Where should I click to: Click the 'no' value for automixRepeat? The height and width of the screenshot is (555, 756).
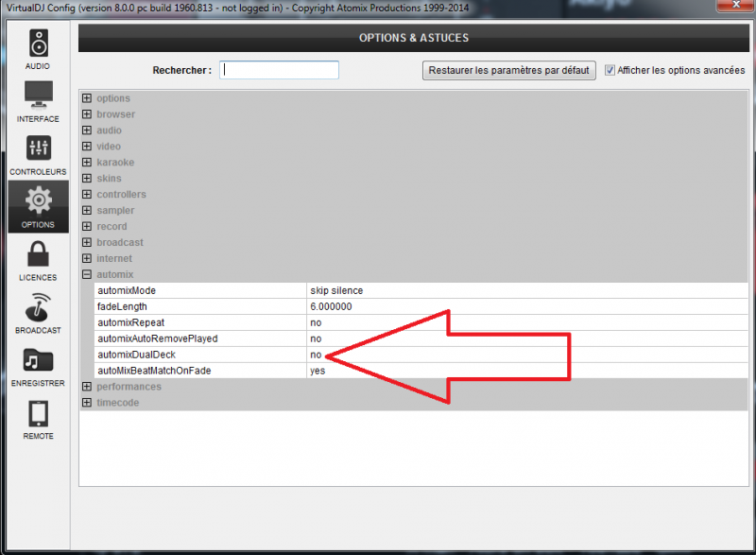316,323
